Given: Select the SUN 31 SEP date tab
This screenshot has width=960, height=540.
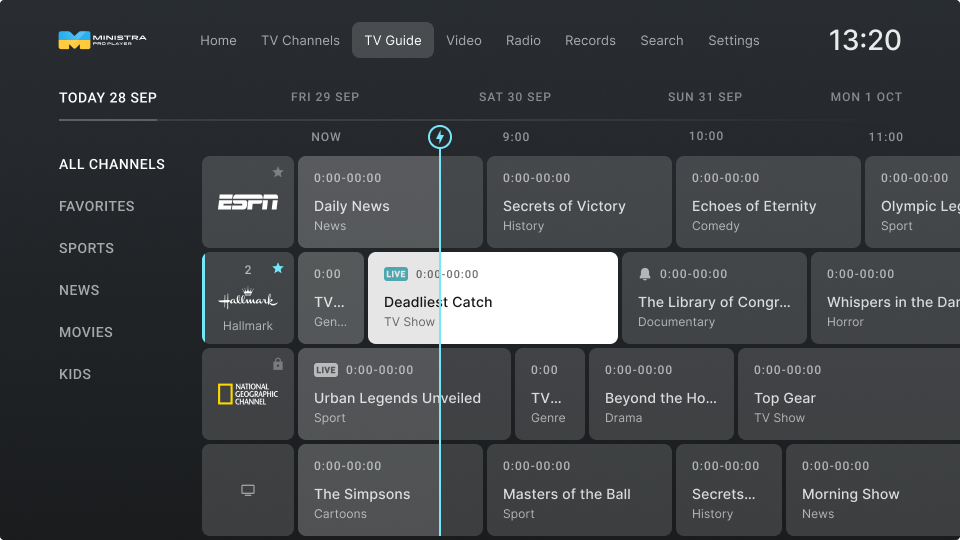Looking at the screenshot, I should [x=704, y=97].
